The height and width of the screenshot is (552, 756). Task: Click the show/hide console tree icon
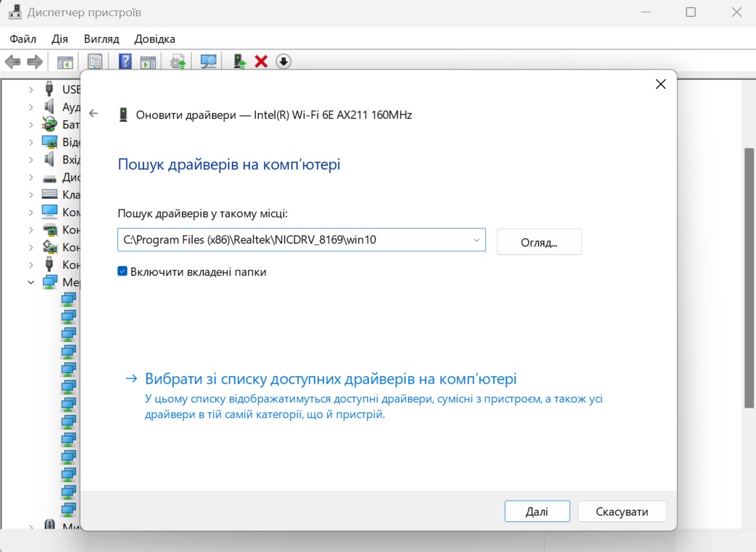65,62
